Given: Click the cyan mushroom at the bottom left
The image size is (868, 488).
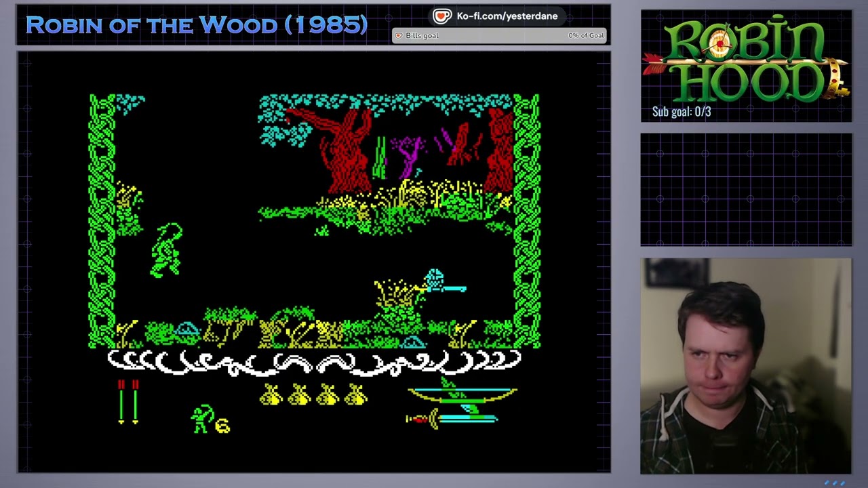Looking at the screenshot, I should pos(187,330).
